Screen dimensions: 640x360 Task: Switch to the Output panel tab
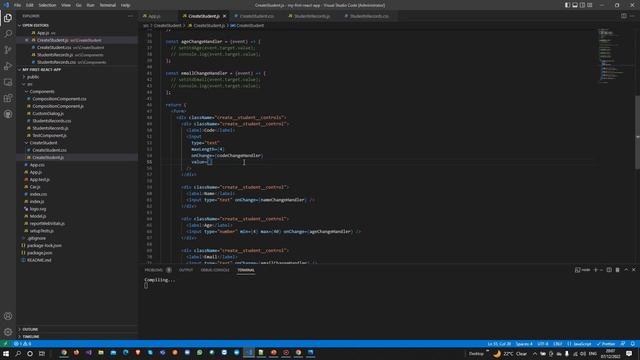(x=186, y=270)
